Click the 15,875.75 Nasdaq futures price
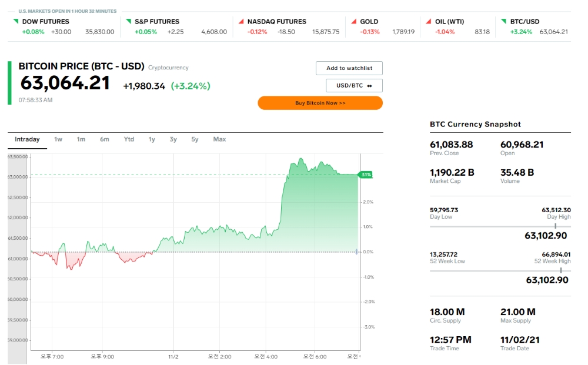This screenshot has height=365, width=588. [x=326, y=32]
